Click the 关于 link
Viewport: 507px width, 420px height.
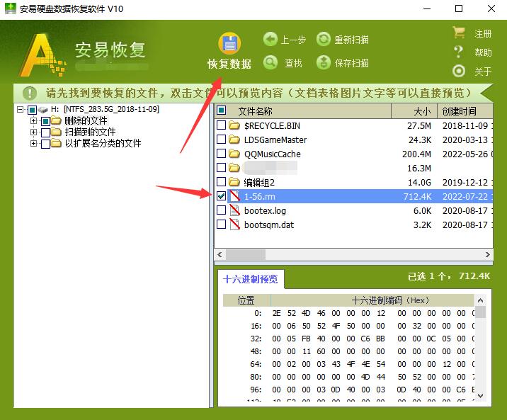point(483,72)
